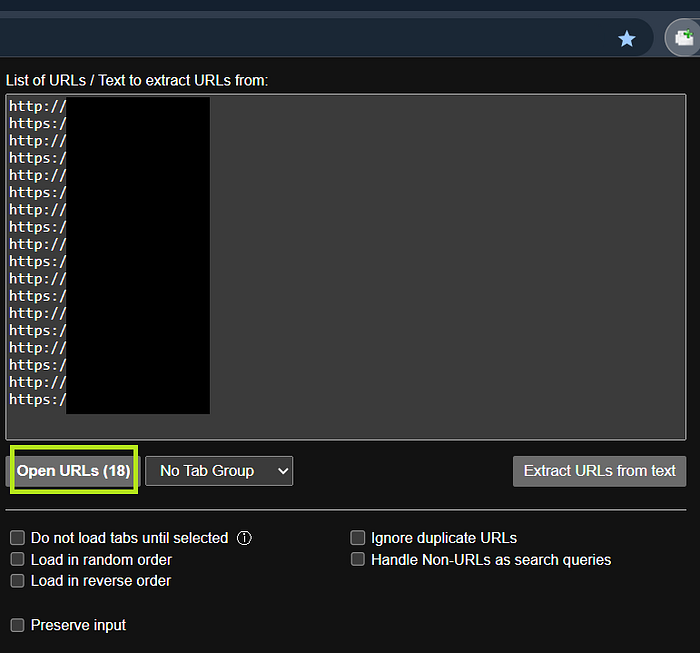Click the second line of the URL list
The image size is (700, 653).
(x=38, y=124)
